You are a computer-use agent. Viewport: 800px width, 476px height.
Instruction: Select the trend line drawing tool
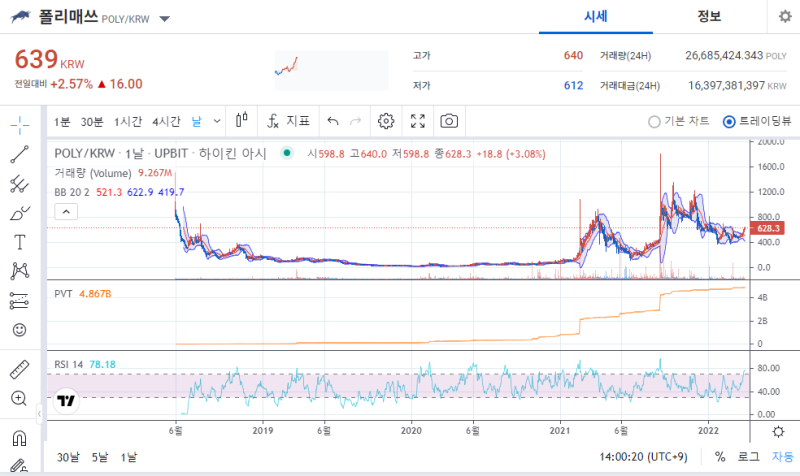(19, 154)
